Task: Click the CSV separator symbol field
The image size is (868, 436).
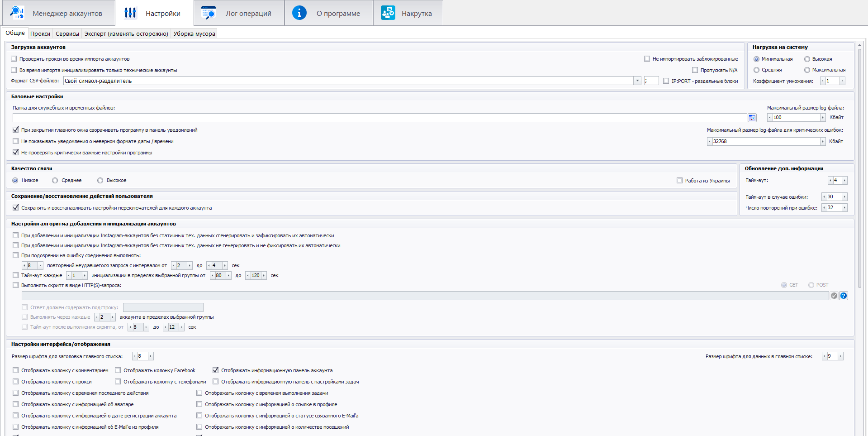Action: click(x=651, y=81)
